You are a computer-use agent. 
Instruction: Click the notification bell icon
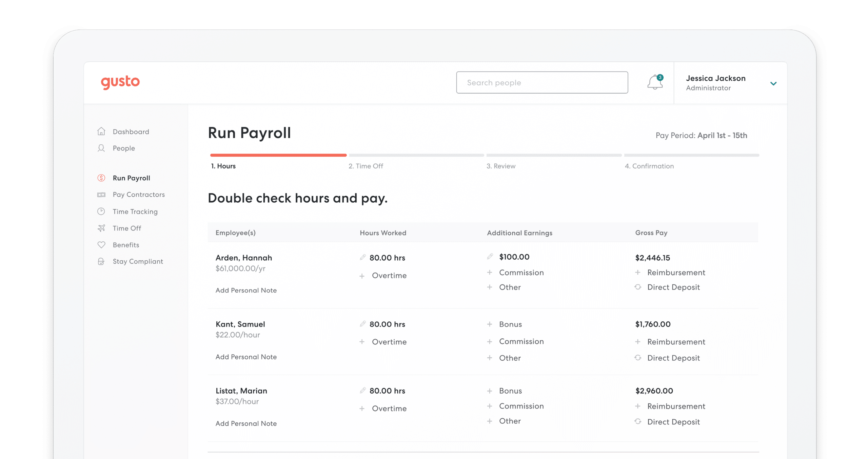tap(655, 82)
